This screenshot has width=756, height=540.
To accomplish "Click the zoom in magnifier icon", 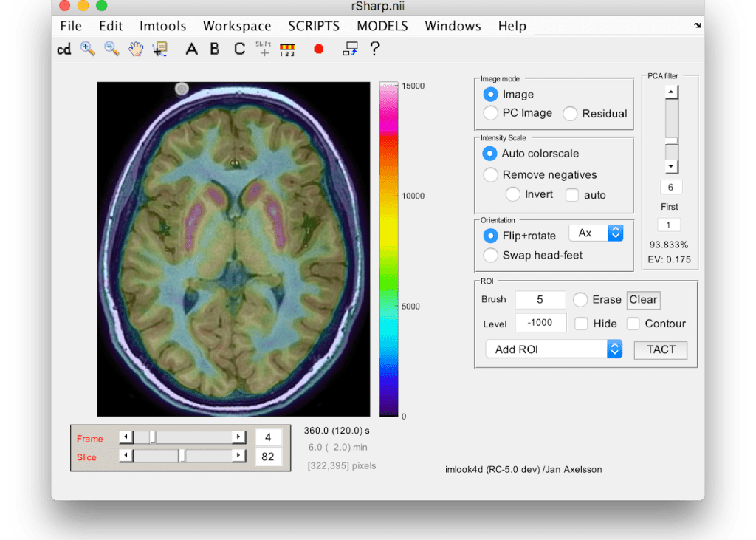I will click(88, 49).
